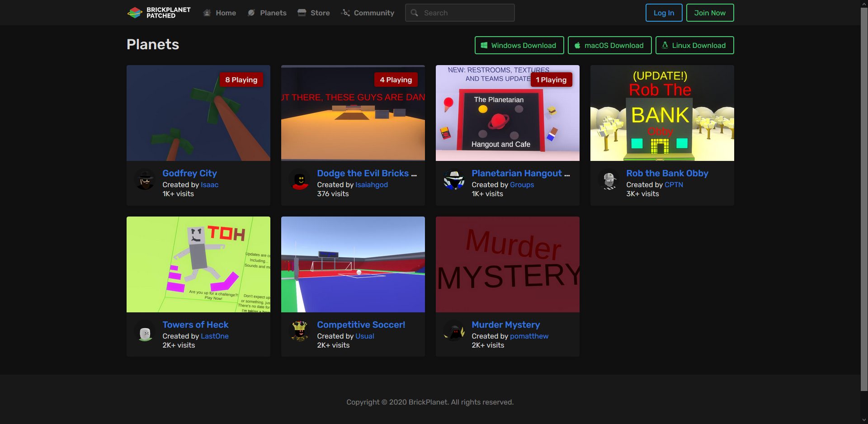Click Windows Download button

pos(519,45)
